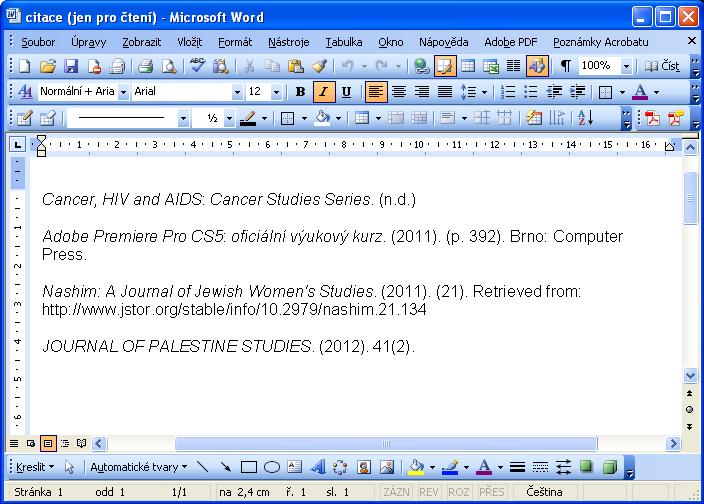This screenshot has width=704, height=504.
Task: Create a bulleted list
Action: (x=531, y=92)
